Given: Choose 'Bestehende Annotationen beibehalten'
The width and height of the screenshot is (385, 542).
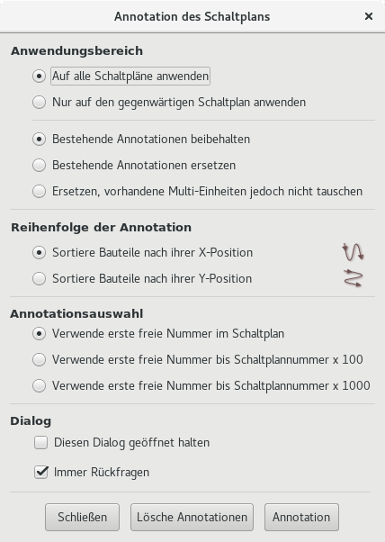Looking at the screenshot, I should (x=39, y=139).
